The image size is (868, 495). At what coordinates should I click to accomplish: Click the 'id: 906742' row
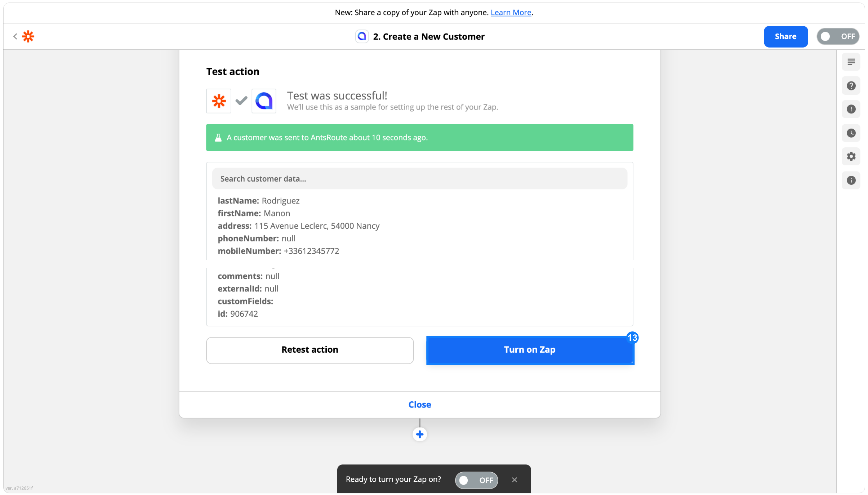point(237,314)
